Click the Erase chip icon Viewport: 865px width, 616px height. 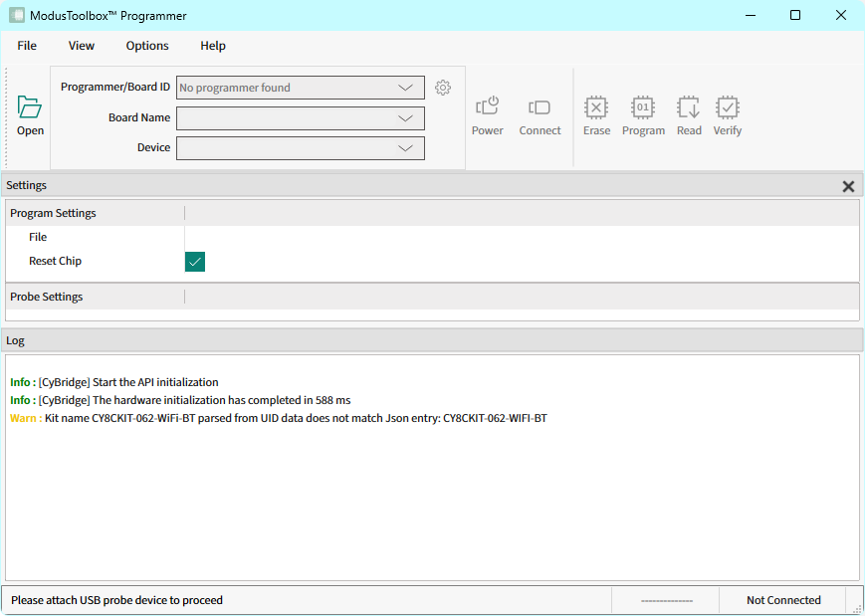(596, 107)
